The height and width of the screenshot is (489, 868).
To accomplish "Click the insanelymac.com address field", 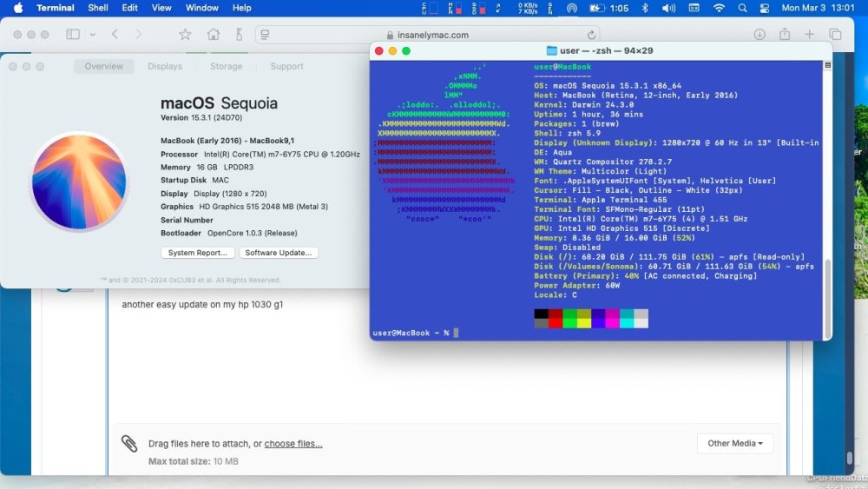I will coord(427,35).
